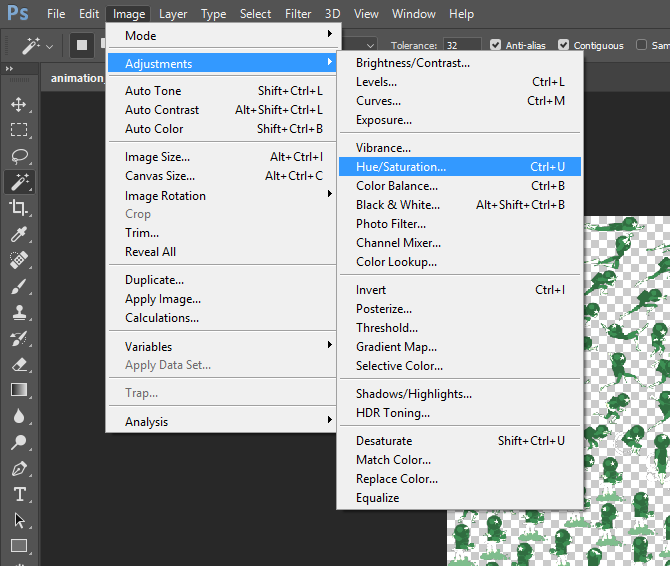The height and width of the screenshot is (566, 670).
Task: Select the Gradient tool
Action: (x=19, y=390)
